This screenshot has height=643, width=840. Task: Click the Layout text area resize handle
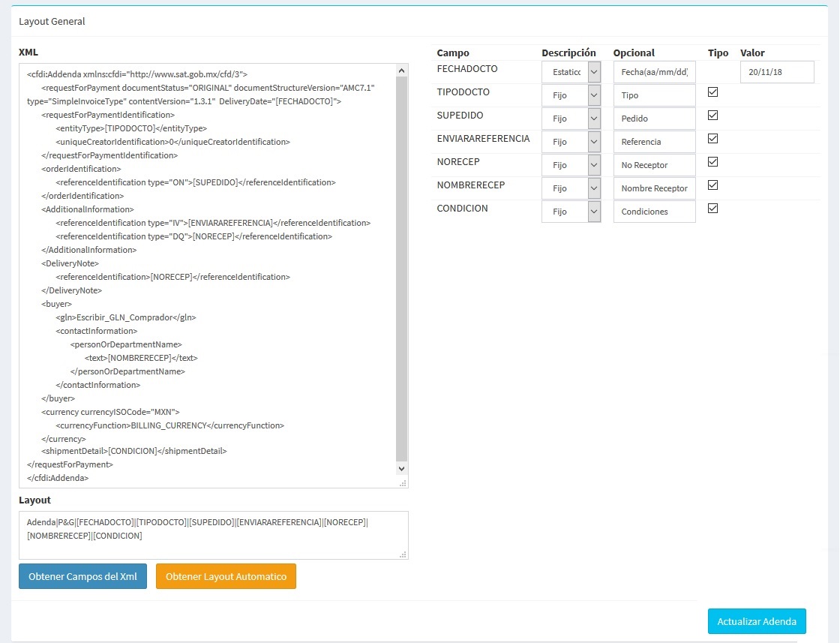click(403, 554)
